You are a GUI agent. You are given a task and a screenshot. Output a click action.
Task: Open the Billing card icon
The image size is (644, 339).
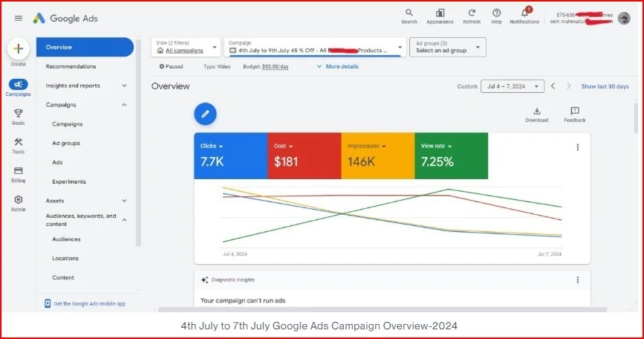point(18,170)
